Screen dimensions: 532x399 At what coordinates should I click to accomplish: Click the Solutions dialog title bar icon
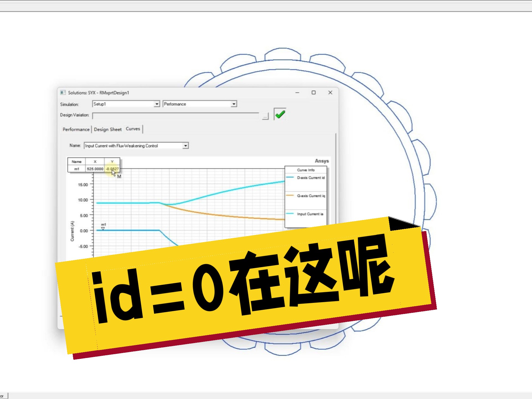coord(63,93)
